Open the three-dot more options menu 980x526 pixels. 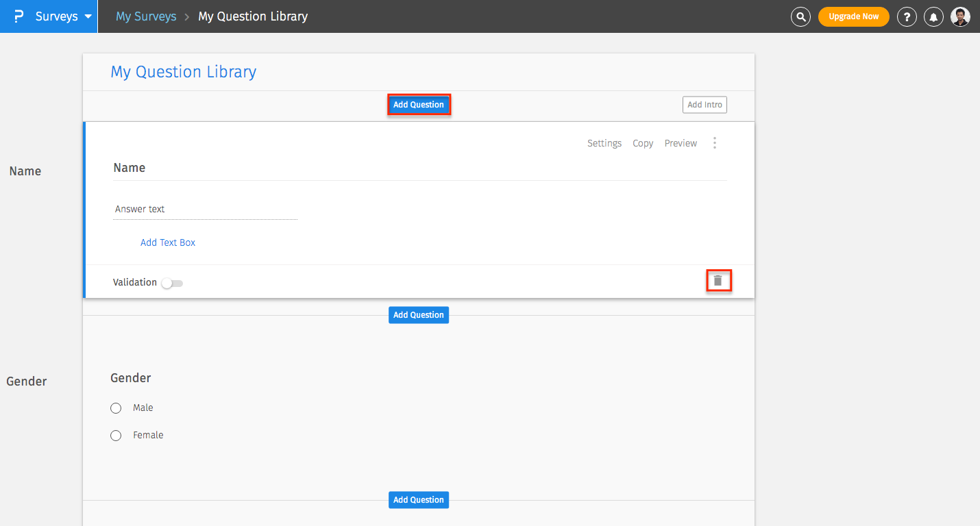click(715, 142)
